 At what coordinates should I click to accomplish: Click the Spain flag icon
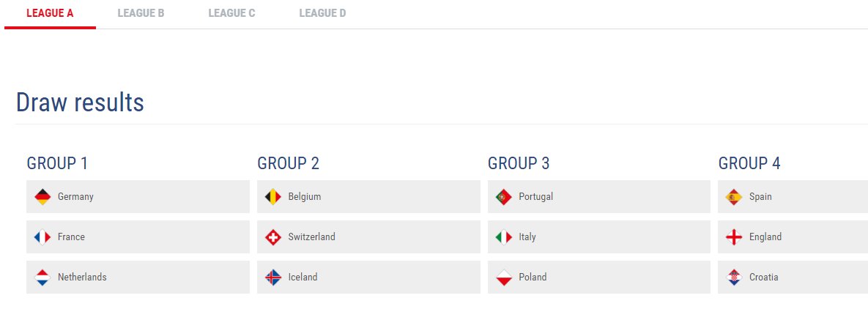(x=734, y=196)
